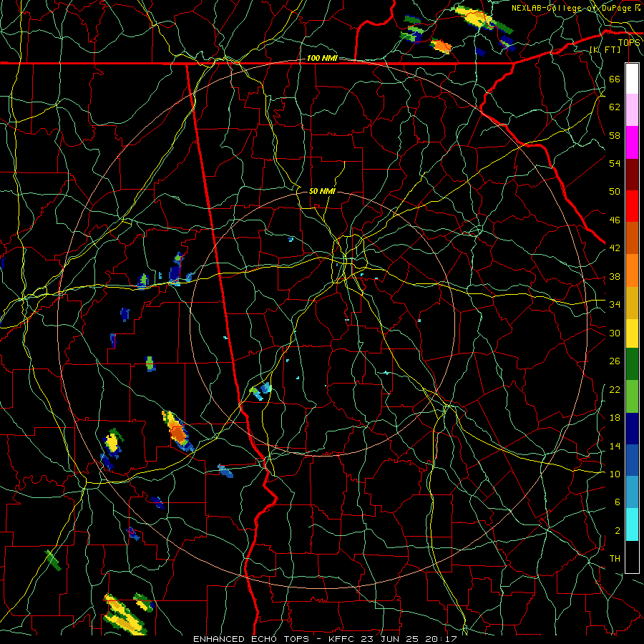Click the '42' legend value
Image resolution: width=644 pixels, height=644 pixels.
tap(615, 248)
